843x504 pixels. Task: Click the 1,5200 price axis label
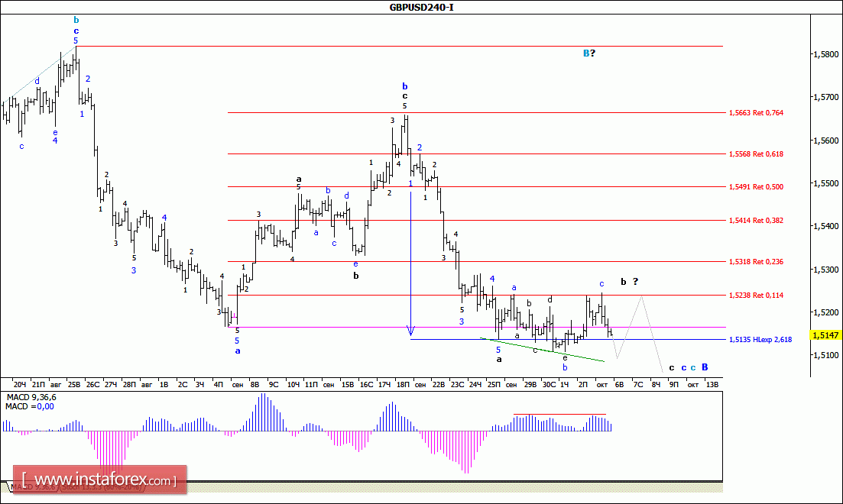pos(827,312)
